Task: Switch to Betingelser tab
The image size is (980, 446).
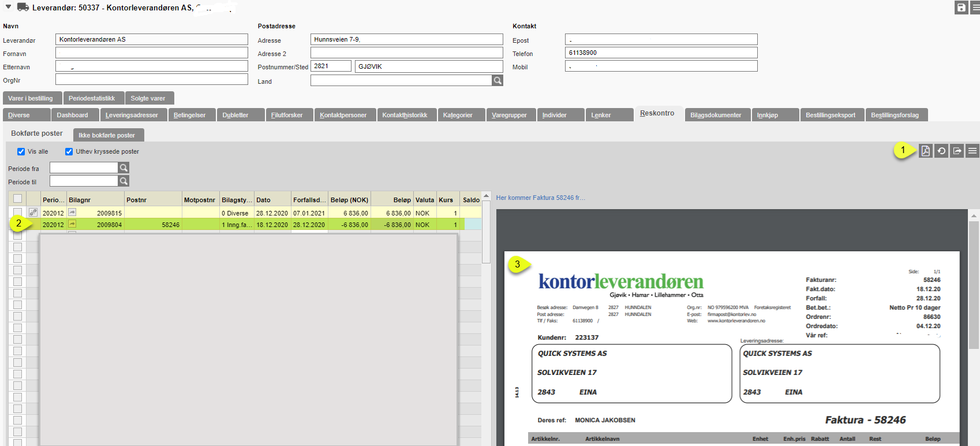Action: [x=192, y=115]
